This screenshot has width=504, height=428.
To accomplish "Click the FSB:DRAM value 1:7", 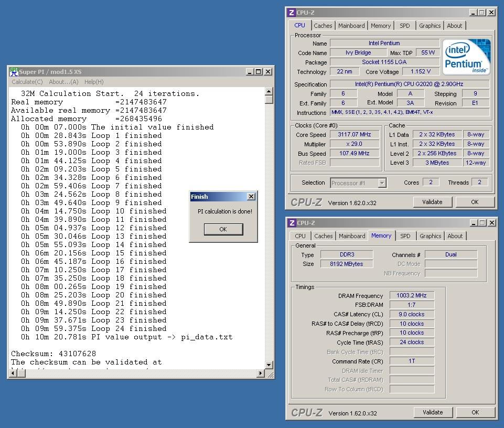I will tap(412, 305).
